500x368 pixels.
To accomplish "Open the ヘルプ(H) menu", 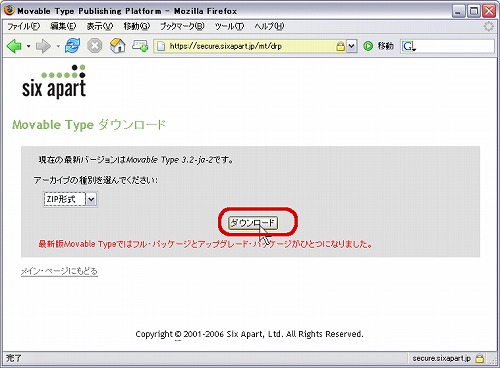I will pyautogui.click(x=269, y=26).
